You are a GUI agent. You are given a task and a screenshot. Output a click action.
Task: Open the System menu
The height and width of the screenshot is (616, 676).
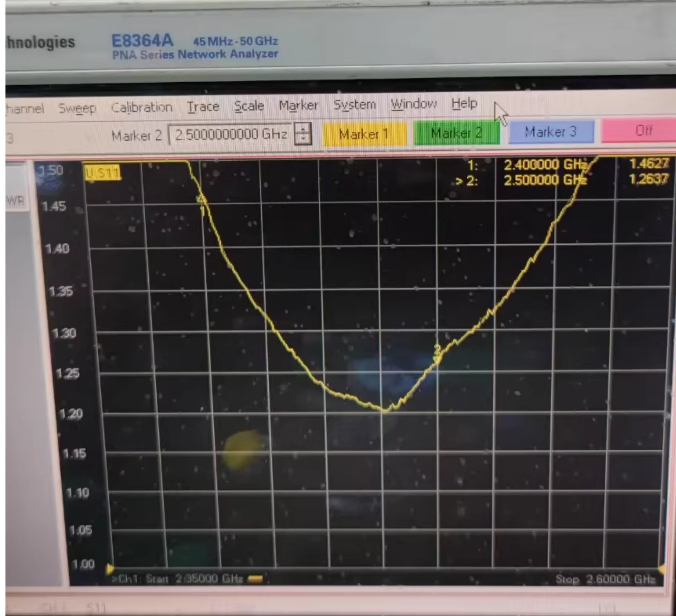(354, 104)
